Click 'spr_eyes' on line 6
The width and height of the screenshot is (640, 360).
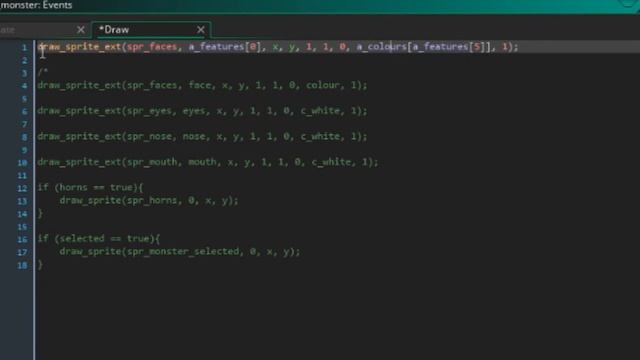[149, 111]
